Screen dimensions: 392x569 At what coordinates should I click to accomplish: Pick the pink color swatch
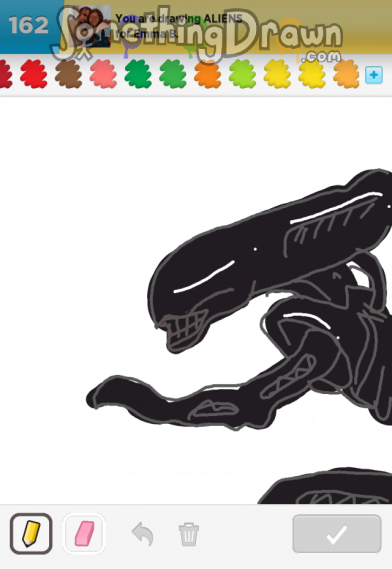[103, 74]
